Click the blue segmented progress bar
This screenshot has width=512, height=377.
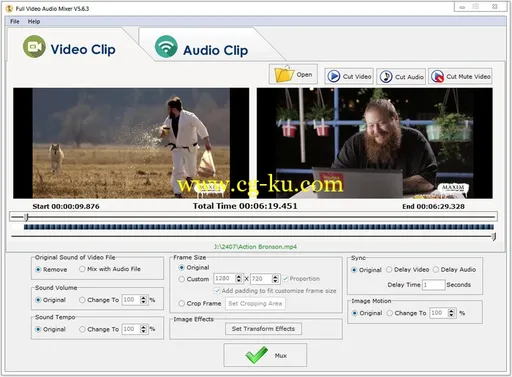tap(259, 227)
